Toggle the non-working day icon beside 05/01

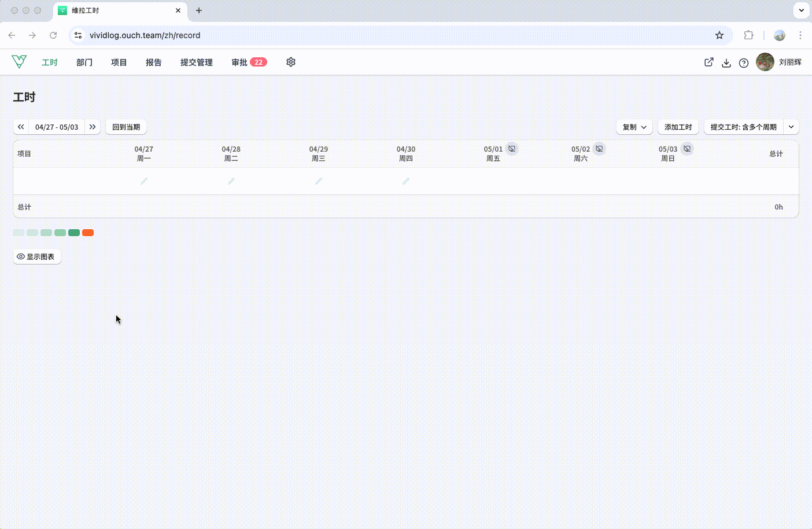click(x=512, y=149)
